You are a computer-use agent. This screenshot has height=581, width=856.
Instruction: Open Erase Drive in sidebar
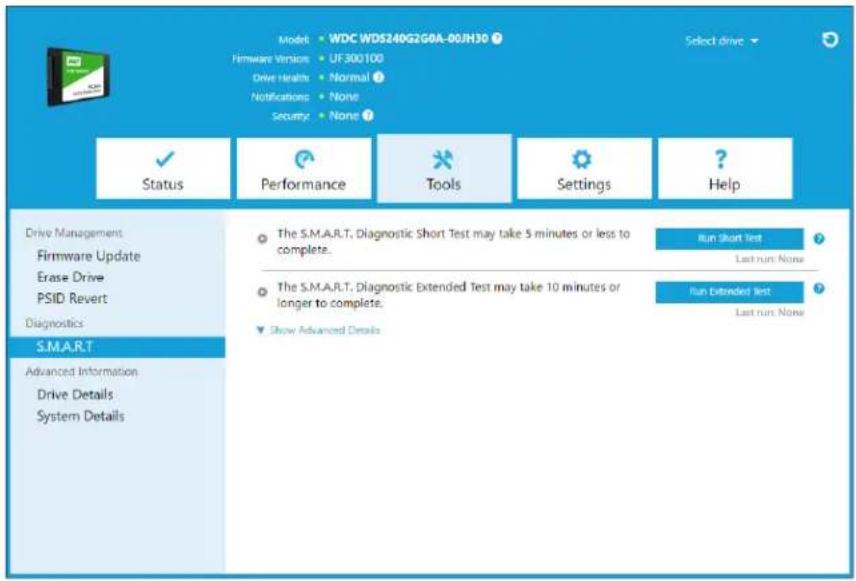coord(70,277)
